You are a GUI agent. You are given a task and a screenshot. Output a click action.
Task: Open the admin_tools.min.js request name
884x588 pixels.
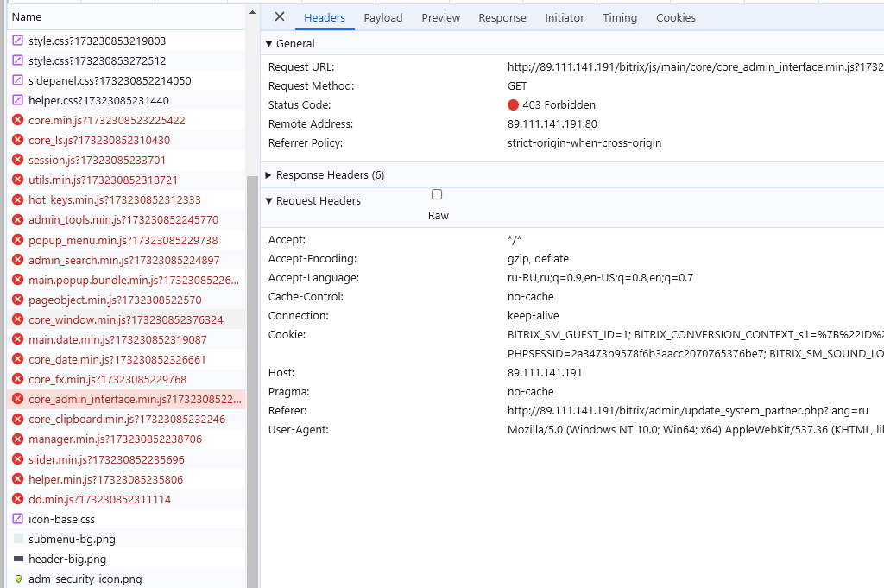point(123,219)
